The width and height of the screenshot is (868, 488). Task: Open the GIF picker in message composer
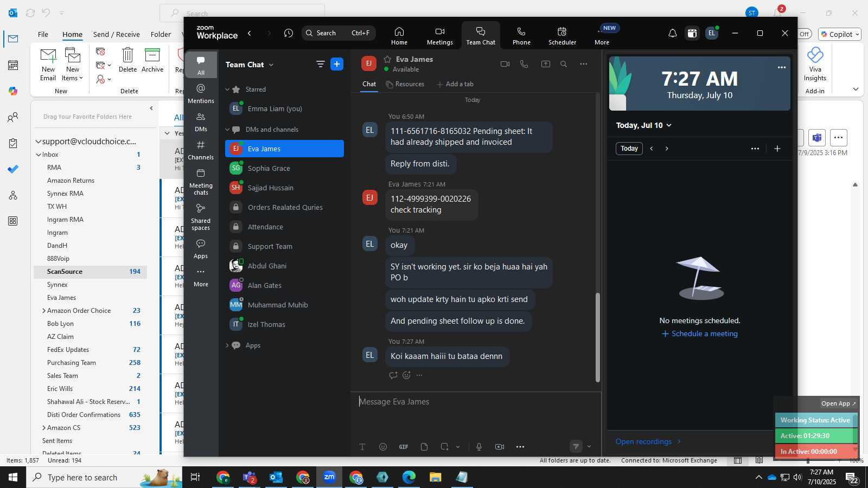pos(404,447)
